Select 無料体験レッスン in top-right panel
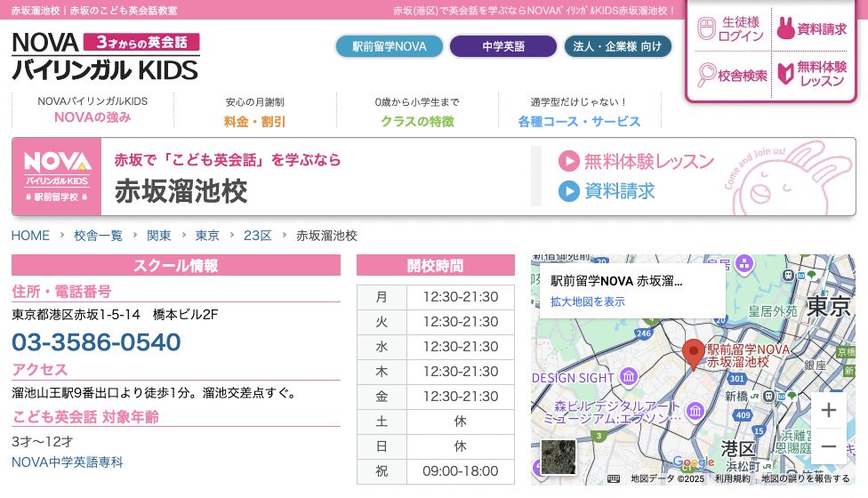 pyautogui.click(x=812, y=74)
